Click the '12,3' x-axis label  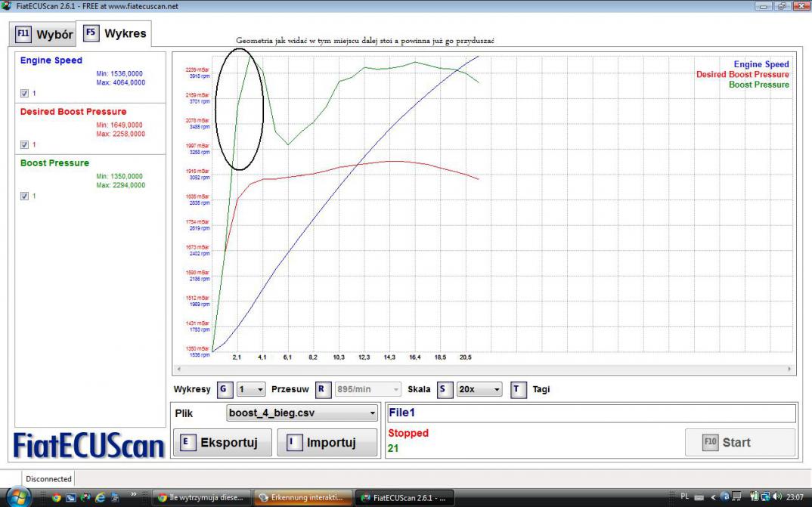364,357
